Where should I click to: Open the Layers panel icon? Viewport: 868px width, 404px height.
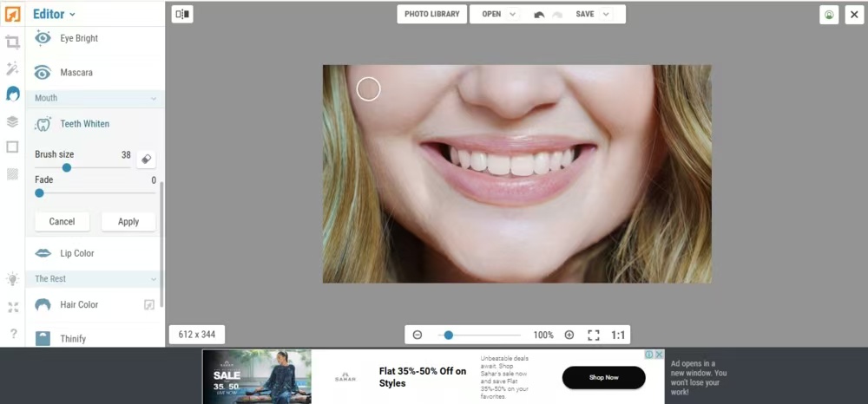pos(12,121)
